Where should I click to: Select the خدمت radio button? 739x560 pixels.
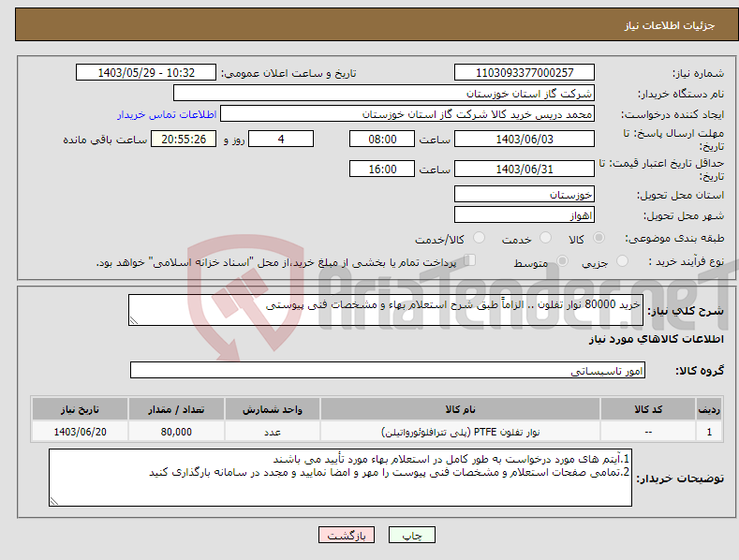545,238
